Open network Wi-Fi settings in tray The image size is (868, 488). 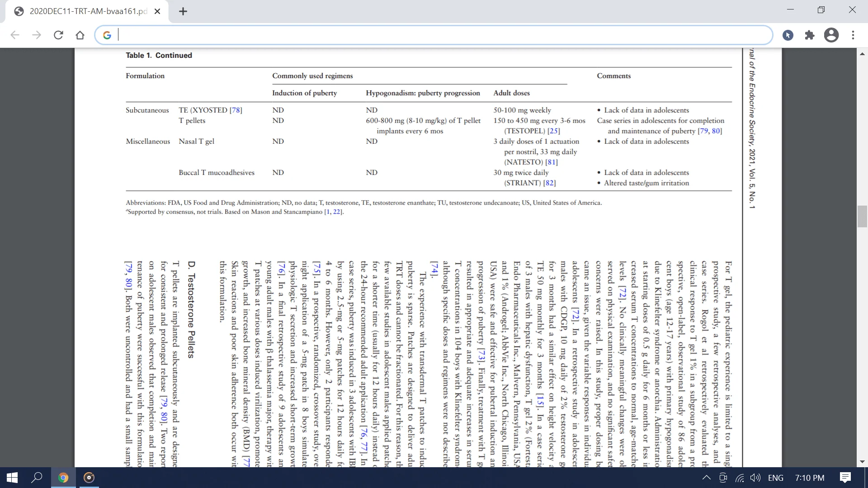click(x=740, y=478)
